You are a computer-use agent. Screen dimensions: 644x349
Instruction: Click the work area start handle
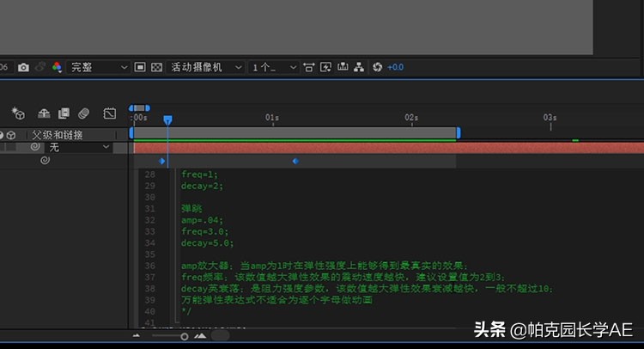click(131, 132)
